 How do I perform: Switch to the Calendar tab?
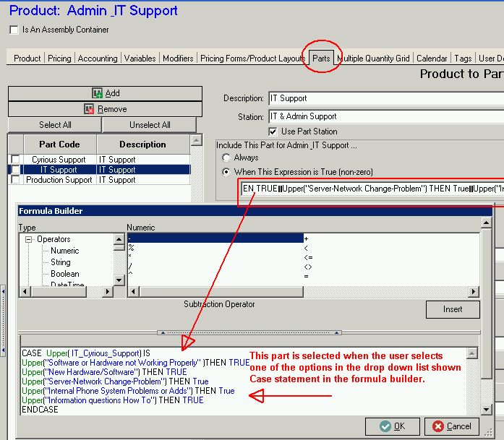tap(432, 59)
